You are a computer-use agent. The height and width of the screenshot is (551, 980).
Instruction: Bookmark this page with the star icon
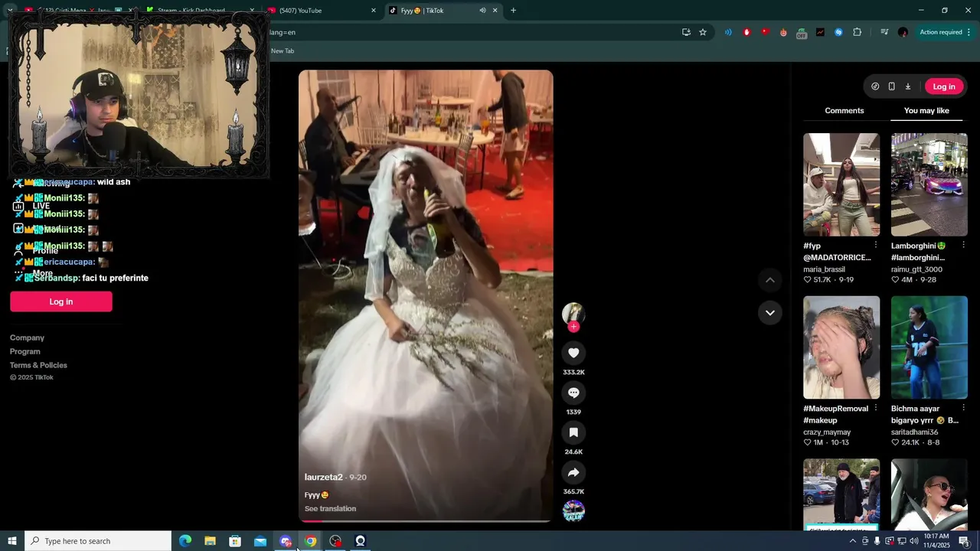pos(703,32)
